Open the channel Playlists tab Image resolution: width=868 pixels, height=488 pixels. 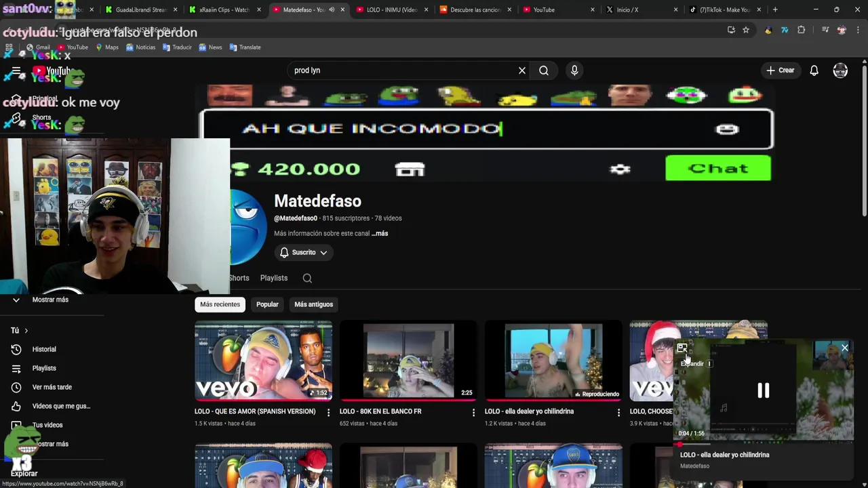(x=274, y=278)
